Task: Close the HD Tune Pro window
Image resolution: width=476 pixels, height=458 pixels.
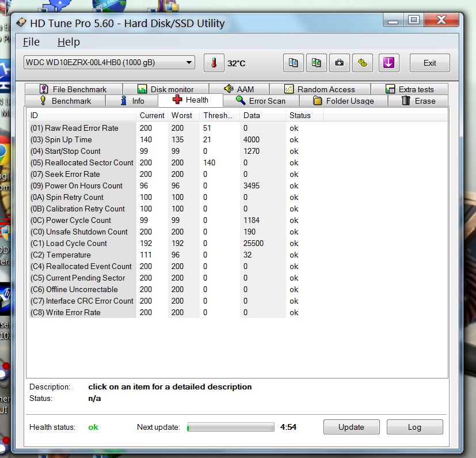Action: click(441, 20)
